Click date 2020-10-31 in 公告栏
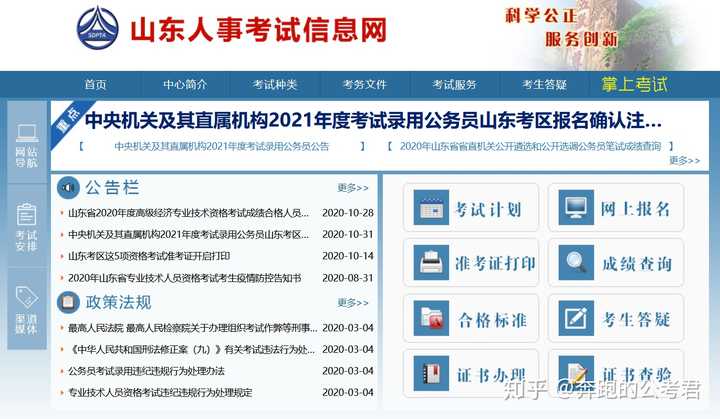 pyautogui.click(x=348, y=235)
